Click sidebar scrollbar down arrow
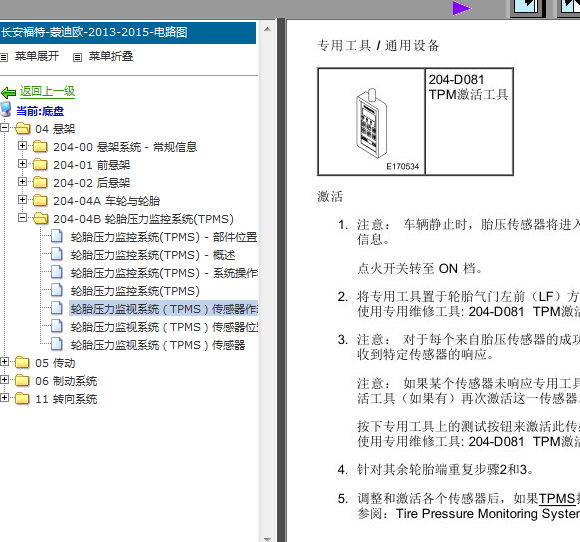 pyautogui.click(x=267, y=539)
